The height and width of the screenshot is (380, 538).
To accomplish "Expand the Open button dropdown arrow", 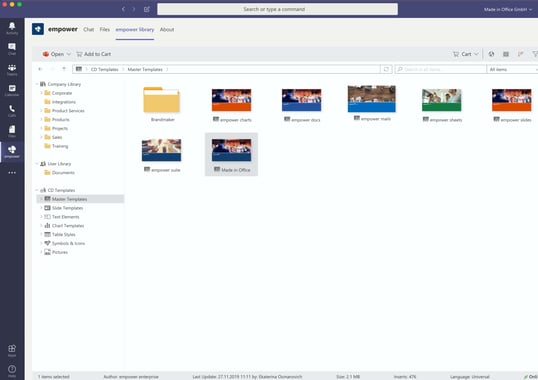I will tap(69, 54).
